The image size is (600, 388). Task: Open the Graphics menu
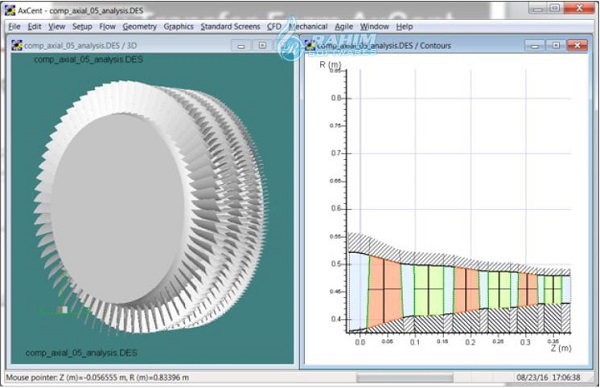(x=178, y=26)
